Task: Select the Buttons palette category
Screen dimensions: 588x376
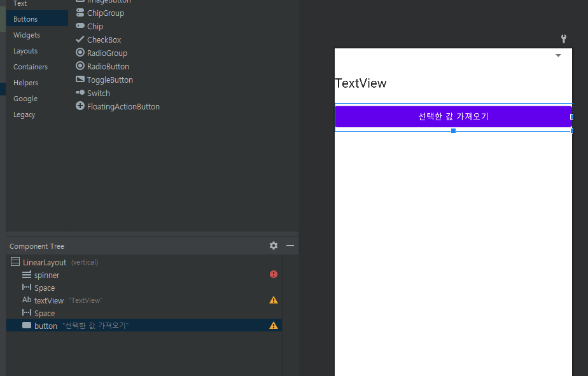Action: (x=37, y=18)
